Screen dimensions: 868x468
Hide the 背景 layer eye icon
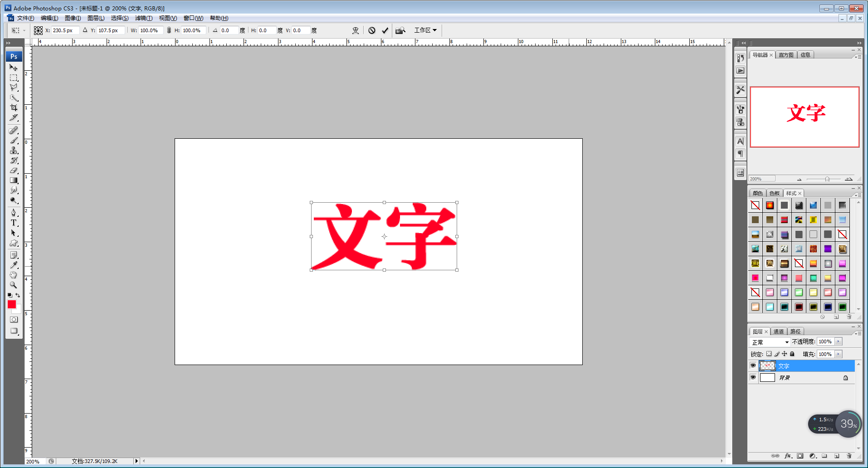[753, 377]
